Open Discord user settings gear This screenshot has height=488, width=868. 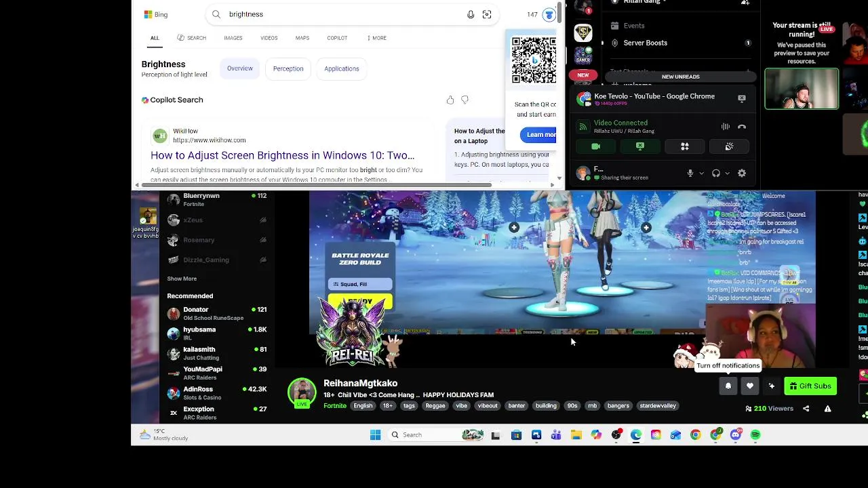click(x=742, y=174)
